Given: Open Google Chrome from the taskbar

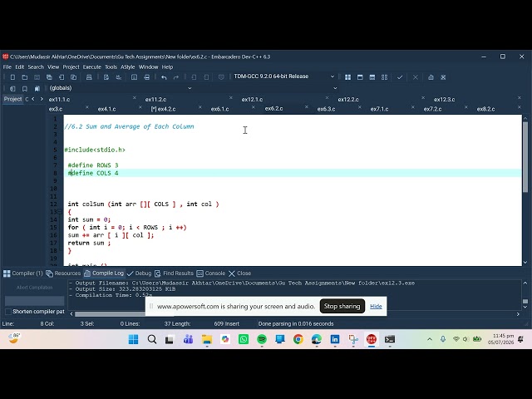Looking at the screenshot, I should coord(298,339).
